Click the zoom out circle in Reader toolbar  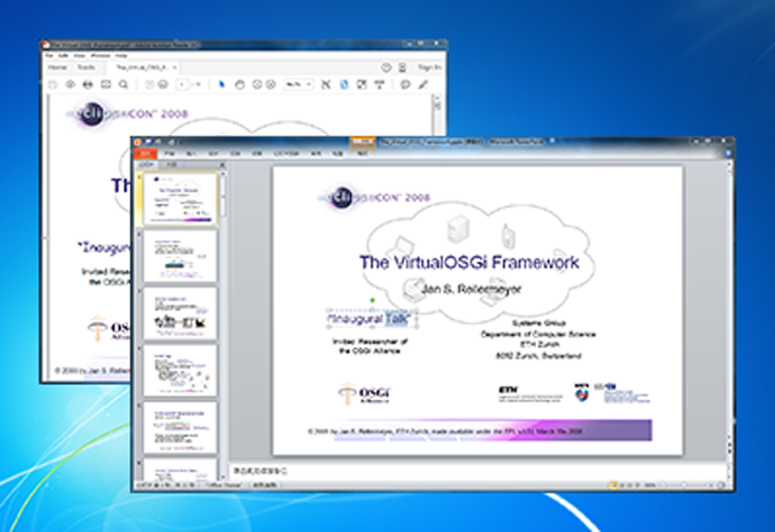[x=257, y=84]
